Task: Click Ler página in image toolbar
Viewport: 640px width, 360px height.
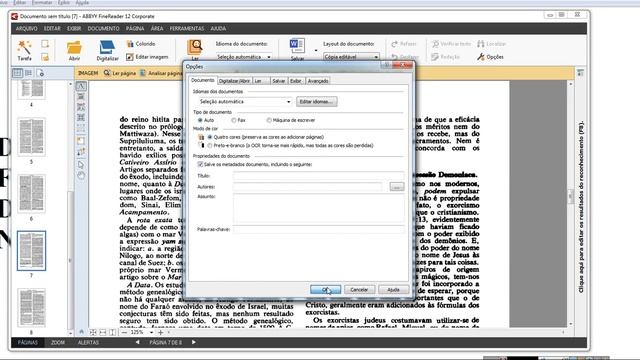Action: point(119,73)
